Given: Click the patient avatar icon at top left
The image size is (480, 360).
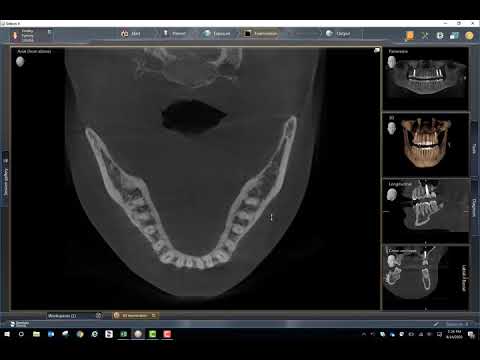Looking at the screenshot, I should coord(15,35).
